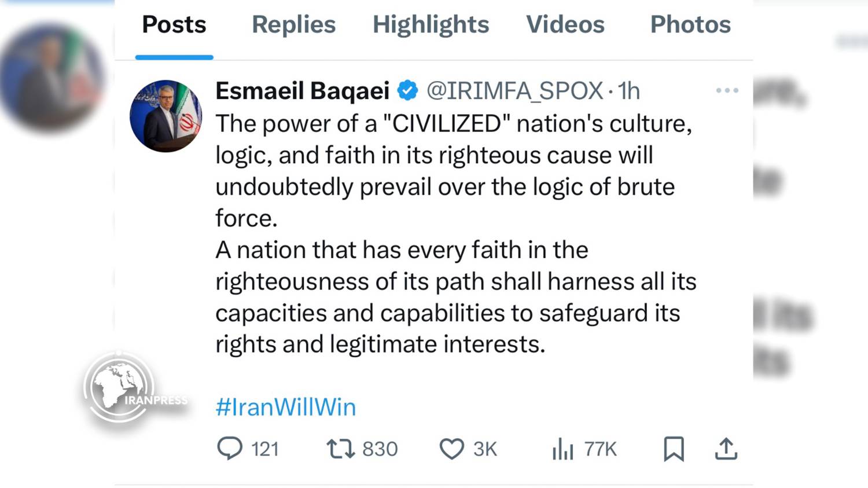Switch to the Posts tab

pos(174,25)
